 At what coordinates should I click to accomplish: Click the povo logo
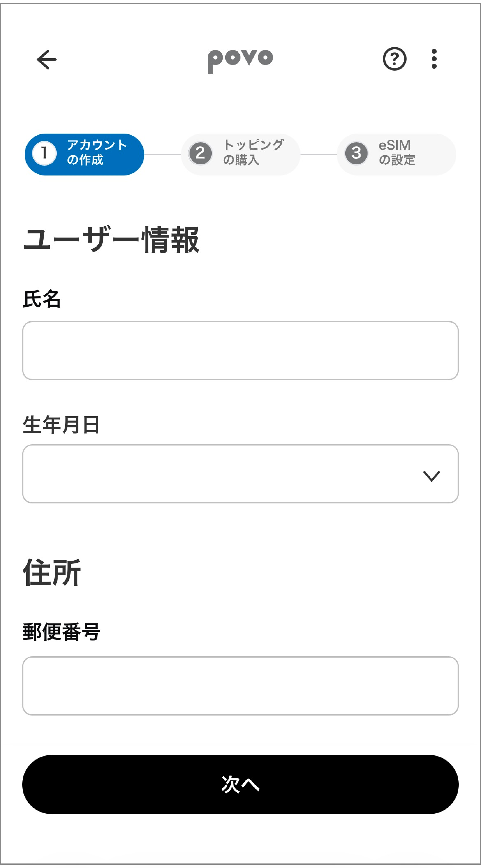[x=240, y=60]
